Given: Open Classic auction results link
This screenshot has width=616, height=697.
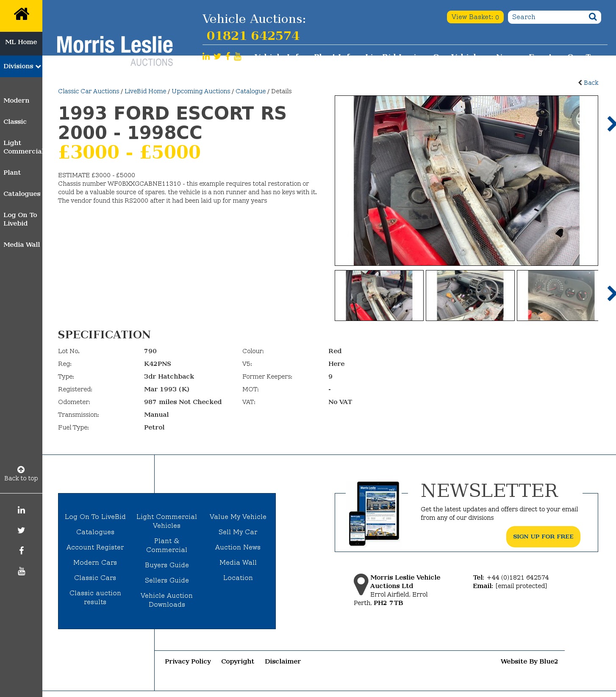Looking at the screenshot, I should tap(95, 597).
